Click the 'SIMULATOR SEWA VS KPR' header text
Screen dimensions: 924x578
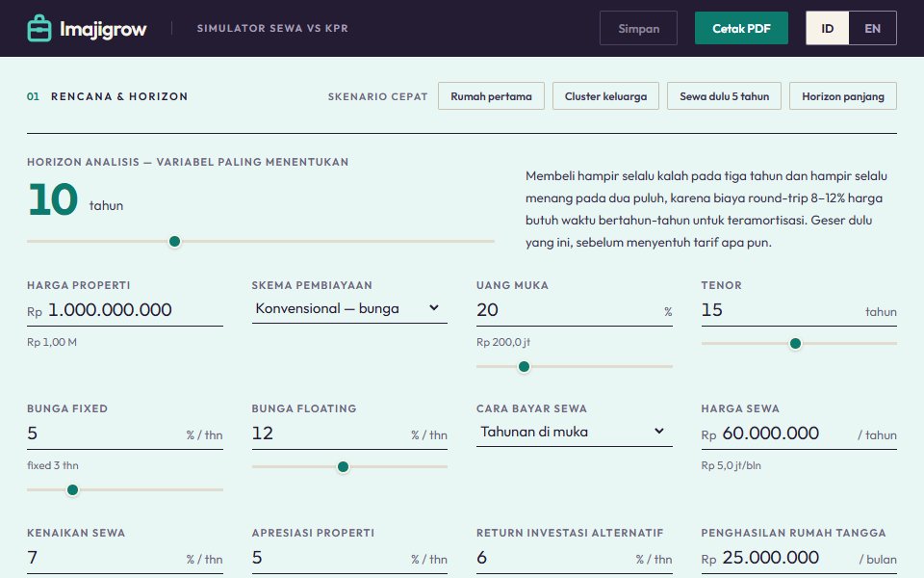[x=272, y=28]
